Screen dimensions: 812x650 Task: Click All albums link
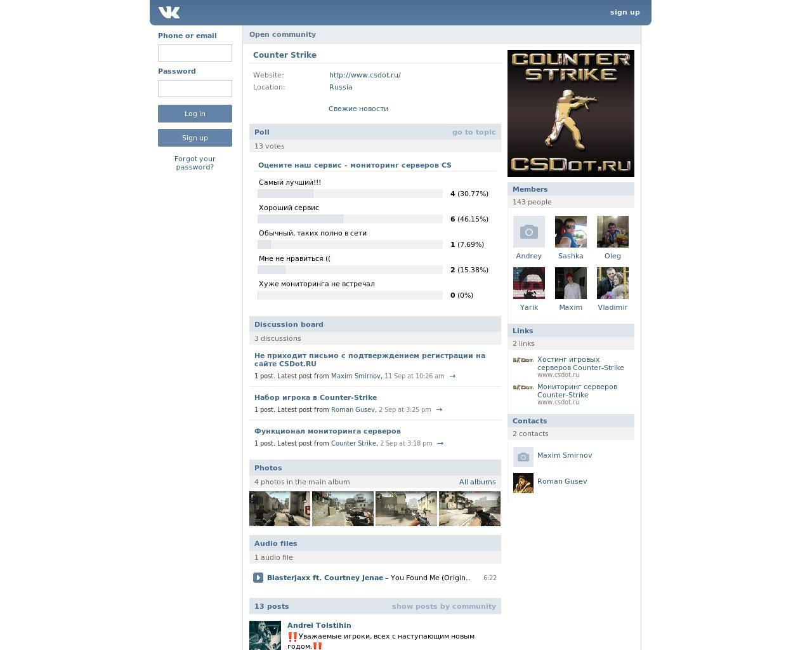click(x=478, y=482)
